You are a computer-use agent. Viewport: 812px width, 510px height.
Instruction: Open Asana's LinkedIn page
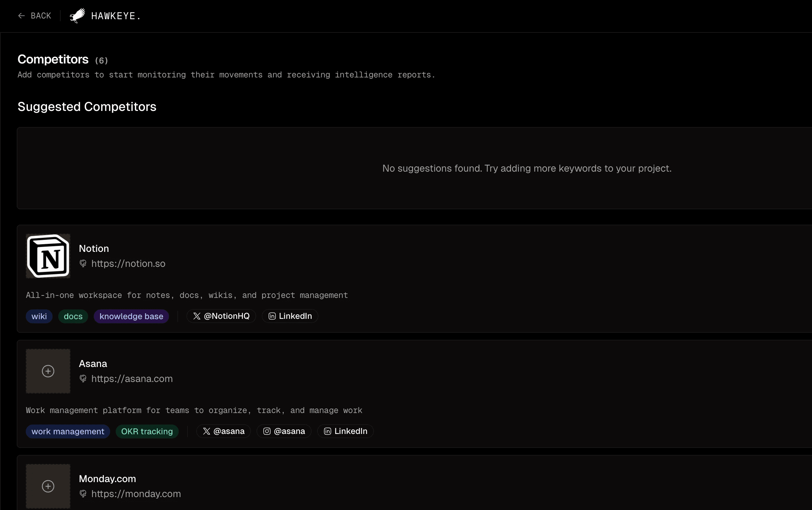345,431
